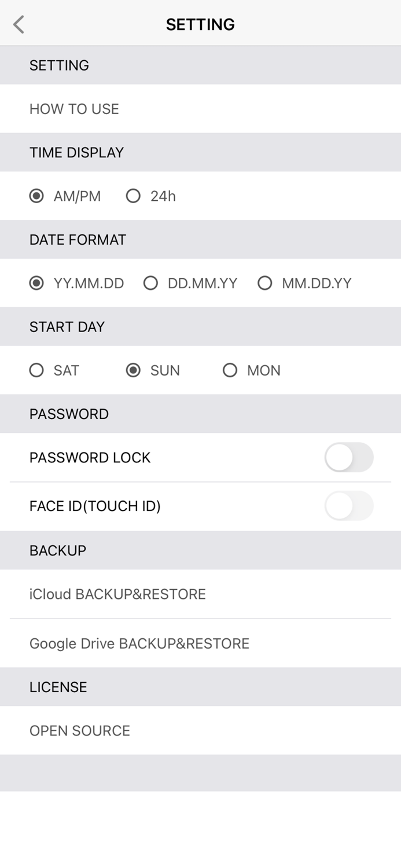Enable the PASSWORD LOCK switch

(x=349, y=458)
